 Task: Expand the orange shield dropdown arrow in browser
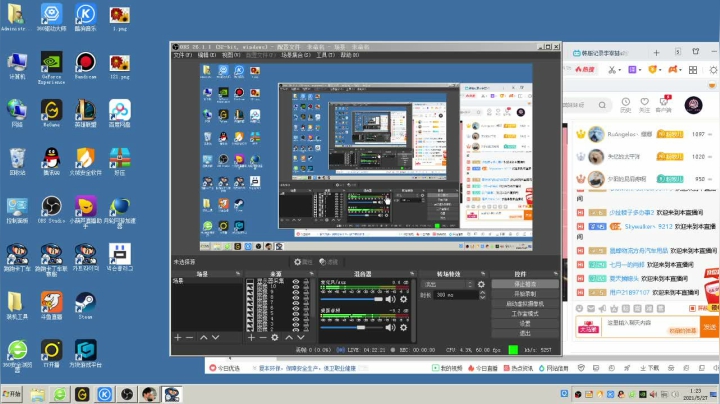[x=660, y=70]
